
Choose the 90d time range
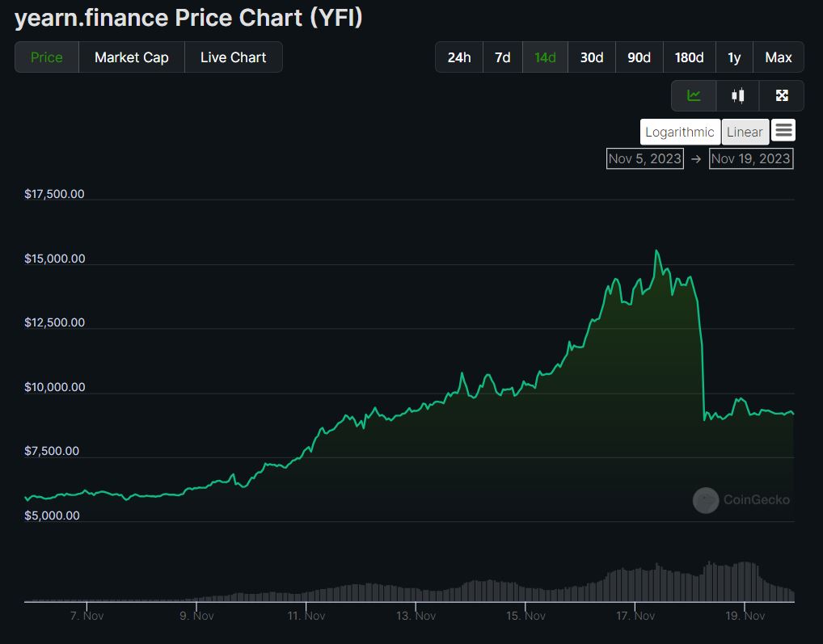click(x=639, y=57)
